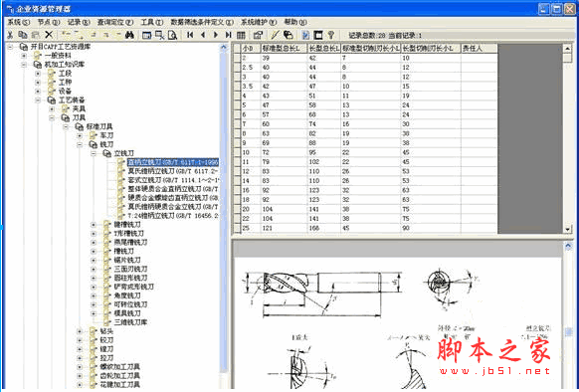The height and width of the screenshot is (392, 579).
Task: Expand the 钻头 tree node
Action: [x=80, y=331]
